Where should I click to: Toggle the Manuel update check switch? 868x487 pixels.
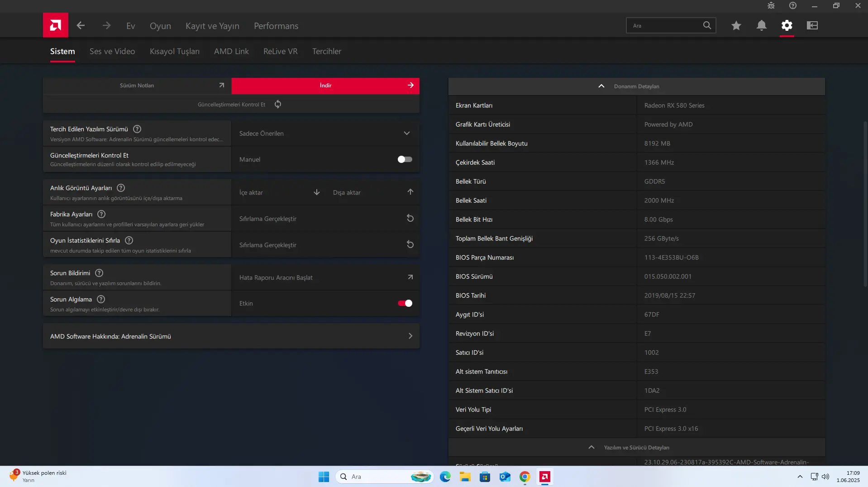click(405, 159)
